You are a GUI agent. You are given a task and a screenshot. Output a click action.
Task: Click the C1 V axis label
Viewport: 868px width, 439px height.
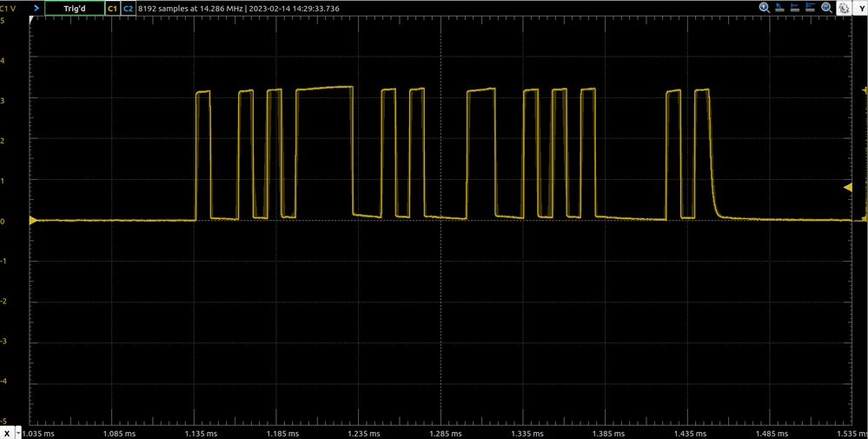click(7, 9)
